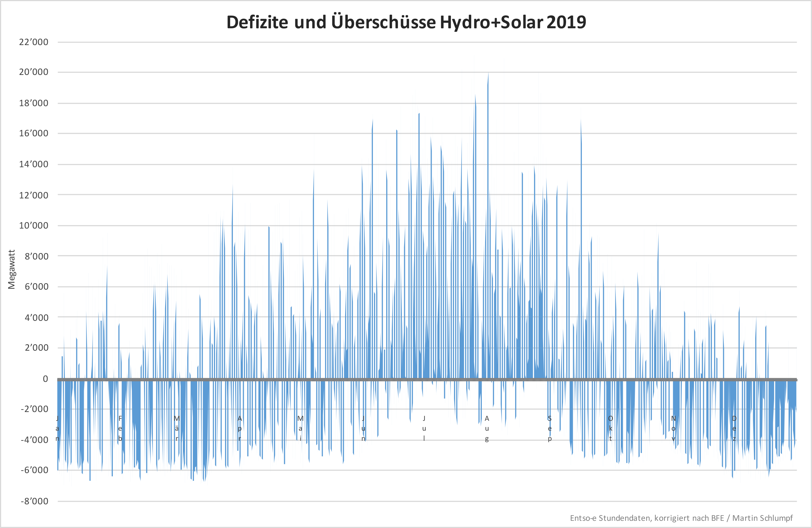Click the 'Mai' month label
The height and width of the screenshot is (528, 812).
pyautogui.click(x=300, y=429)
